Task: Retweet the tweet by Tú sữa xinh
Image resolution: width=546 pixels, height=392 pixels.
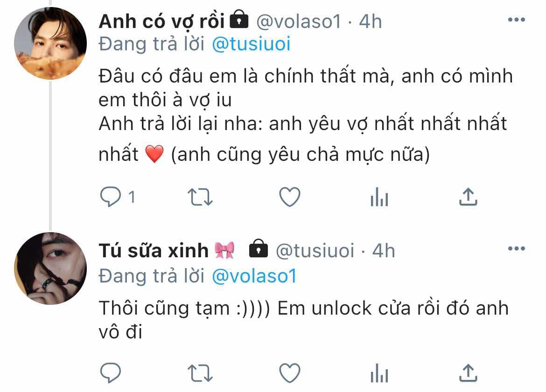Action: coord(200,373)
